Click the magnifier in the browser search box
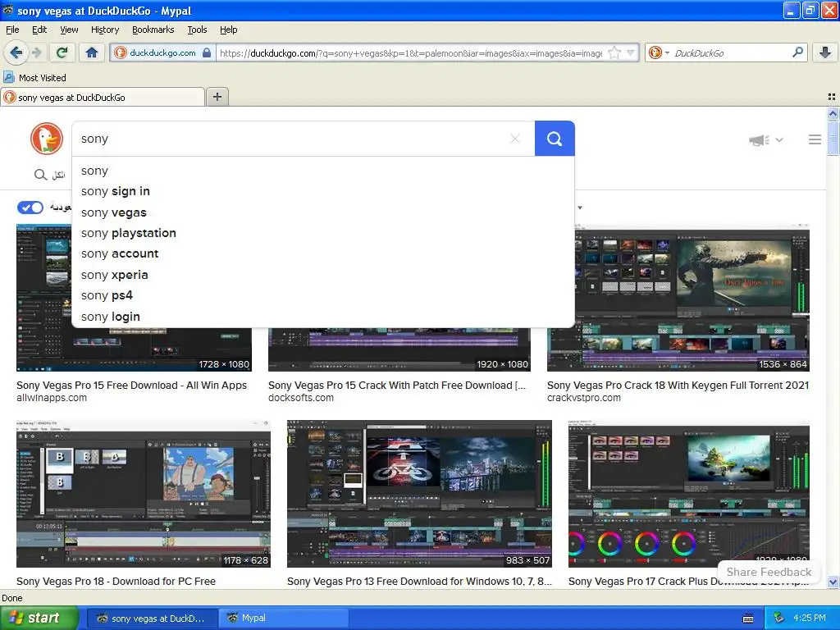 (x=797, y=52)
